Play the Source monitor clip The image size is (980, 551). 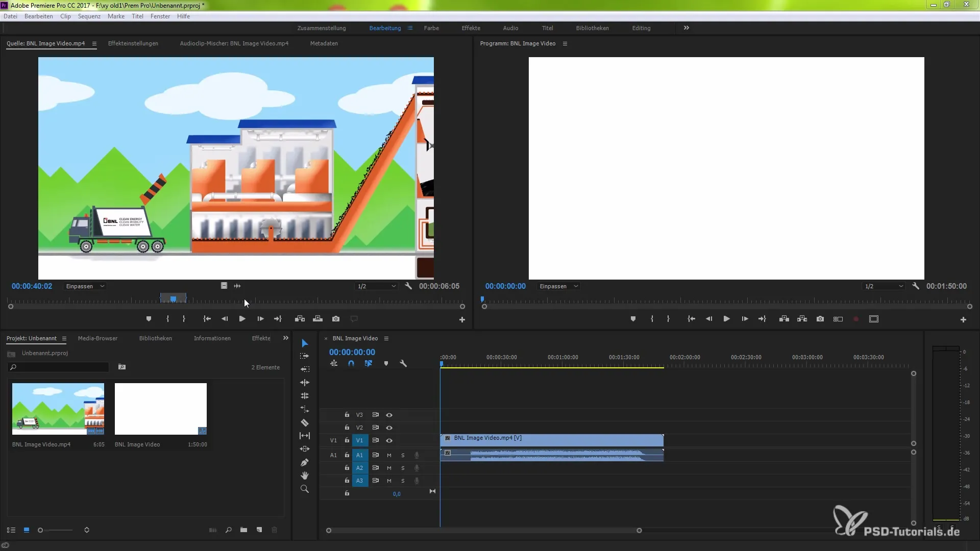(x=242, y=319)
